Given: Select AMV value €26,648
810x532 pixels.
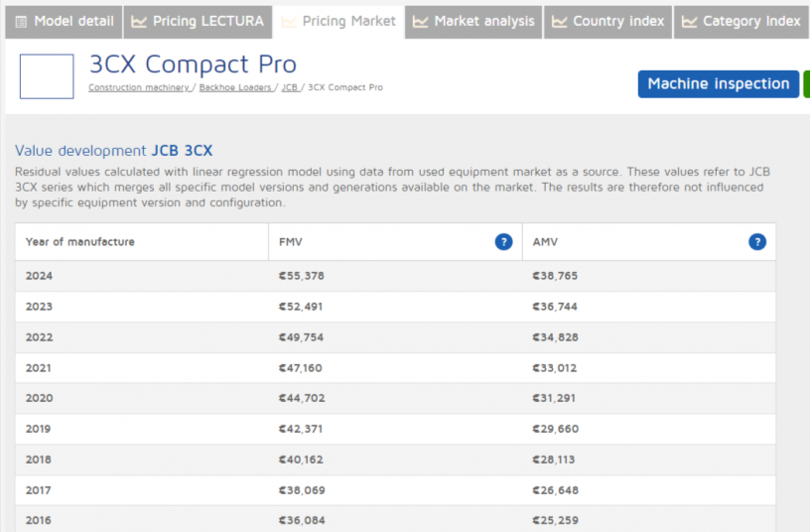Looking at the screenshot, I should 555,490.
